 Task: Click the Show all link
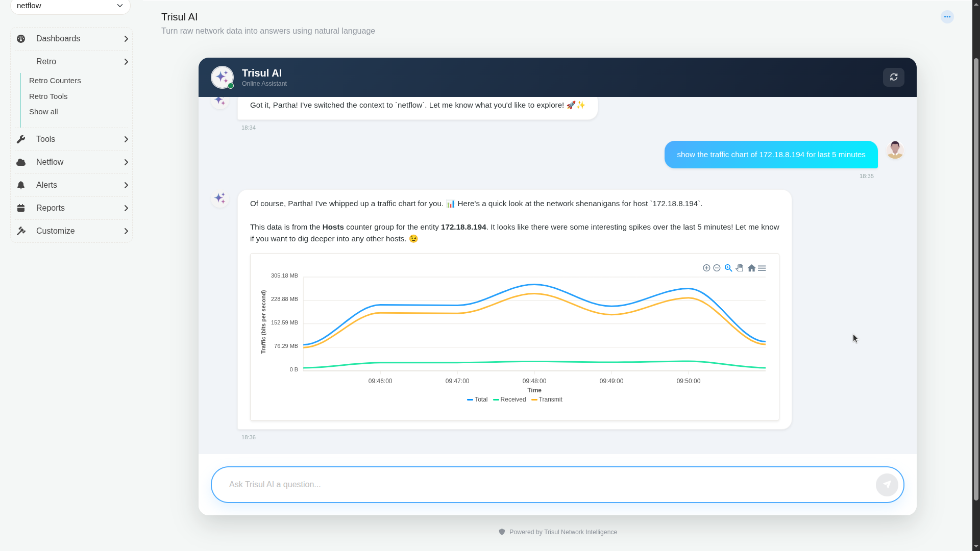point(43,112)
